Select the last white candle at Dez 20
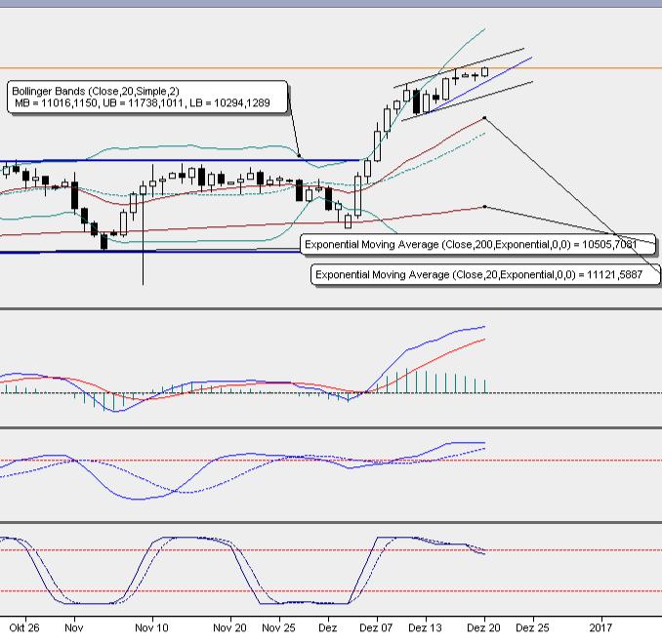The image size is (662, 644). (x=484, y=71)
